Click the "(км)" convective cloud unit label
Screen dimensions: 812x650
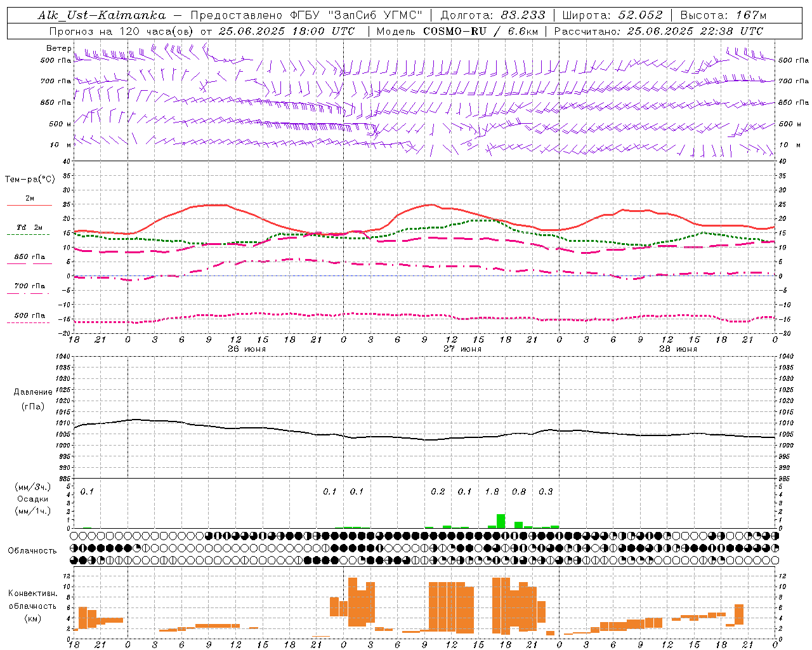(33, 618)
